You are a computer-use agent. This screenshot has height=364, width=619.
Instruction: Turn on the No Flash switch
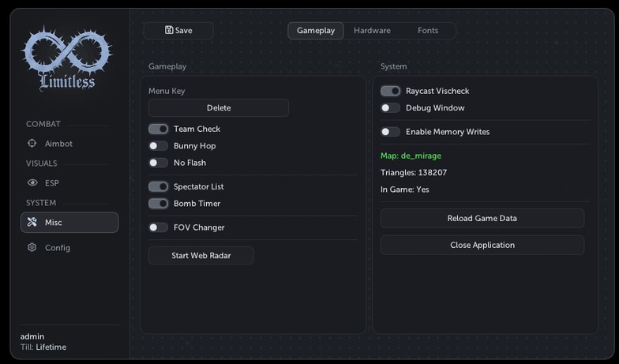pos(158,163)
